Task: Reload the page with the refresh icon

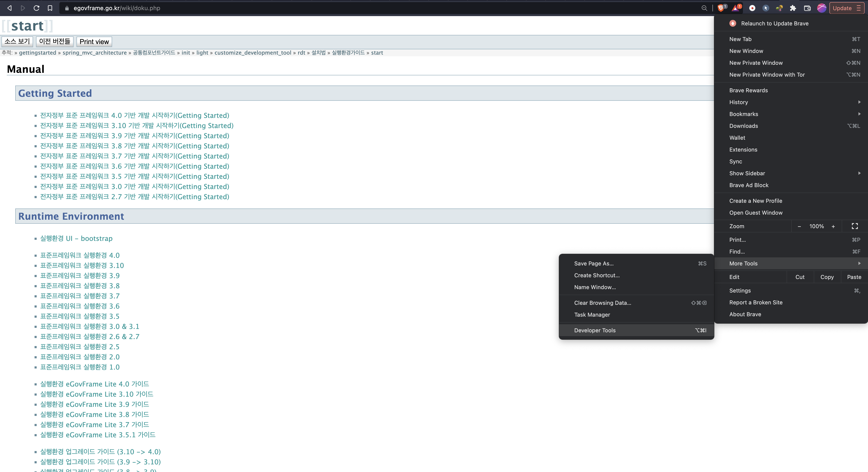Action: click(36, 8)
